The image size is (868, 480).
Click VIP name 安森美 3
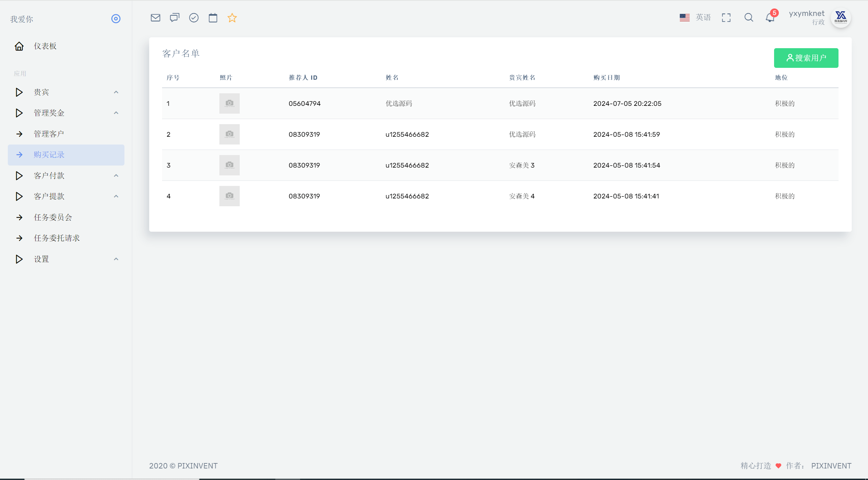(522, 165)
